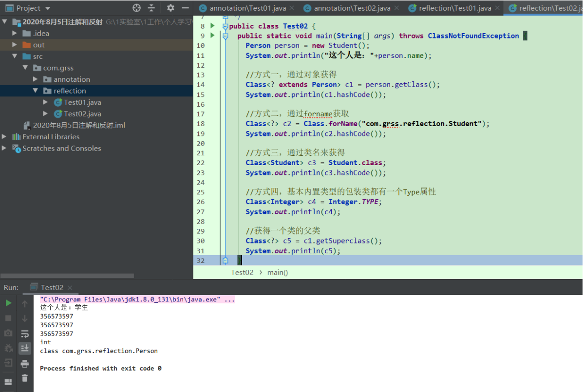Expand the .idea folder
The width and height of the screenshot is (584, 392).
coord(15,33)
